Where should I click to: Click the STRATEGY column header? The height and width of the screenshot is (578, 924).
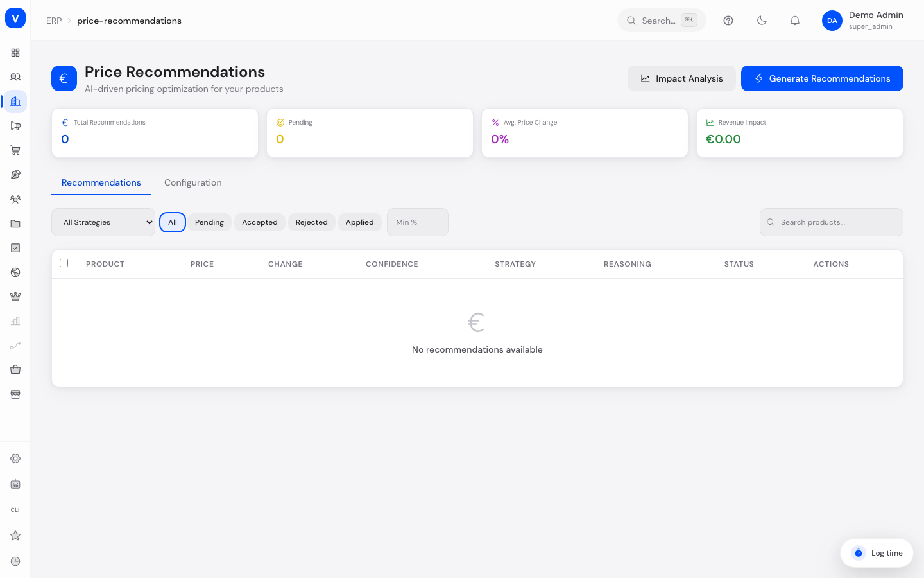point(515,264)
